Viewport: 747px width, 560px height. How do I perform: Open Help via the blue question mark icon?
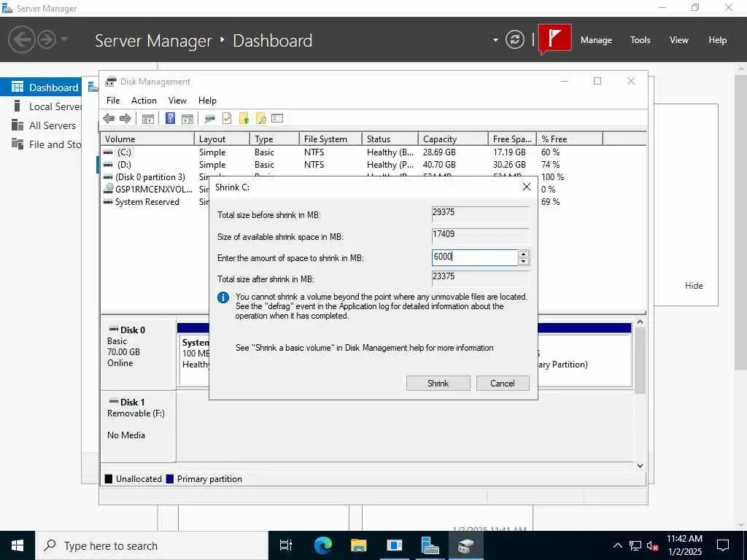pos(170,118)
